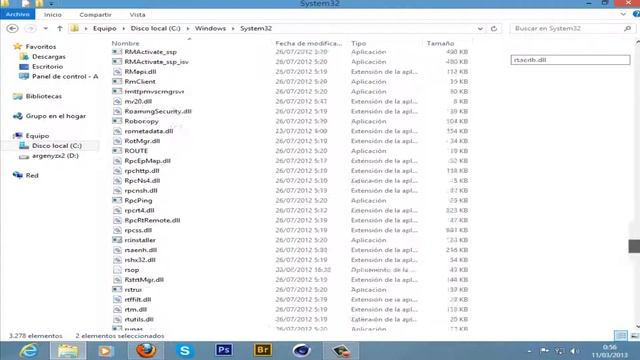
Task: Select the RpcPing application icon
Action: (117, 200)
